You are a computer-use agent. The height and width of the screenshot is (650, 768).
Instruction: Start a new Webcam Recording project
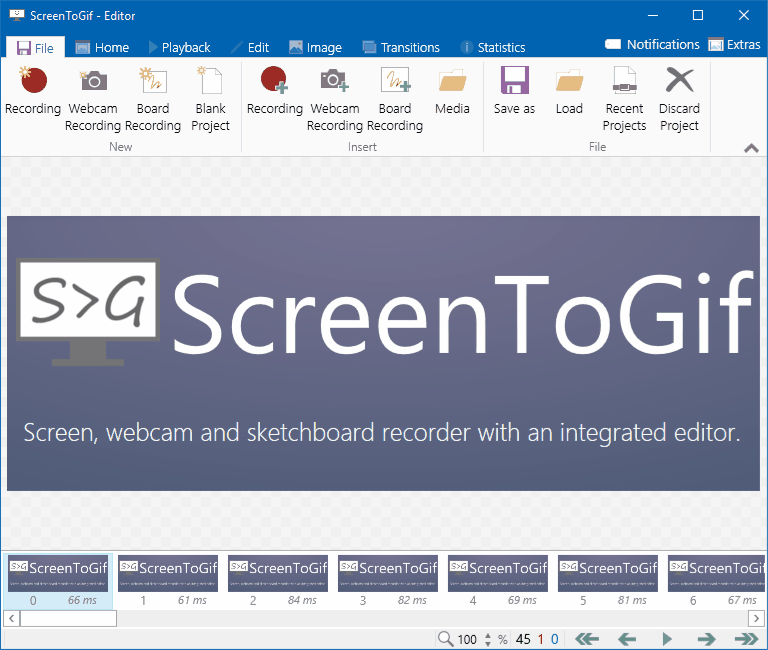pos(93,98)
